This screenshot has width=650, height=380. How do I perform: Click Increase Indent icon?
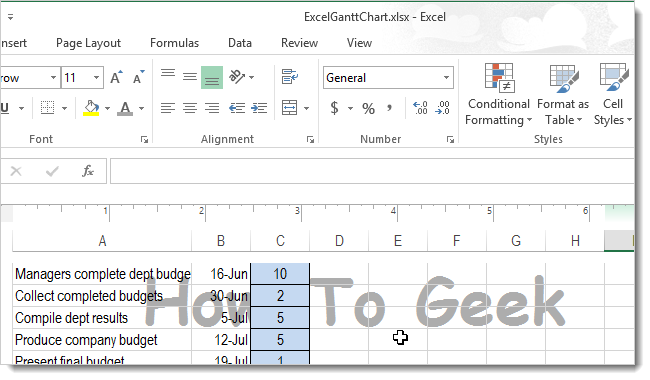click(x=259, y=109)
